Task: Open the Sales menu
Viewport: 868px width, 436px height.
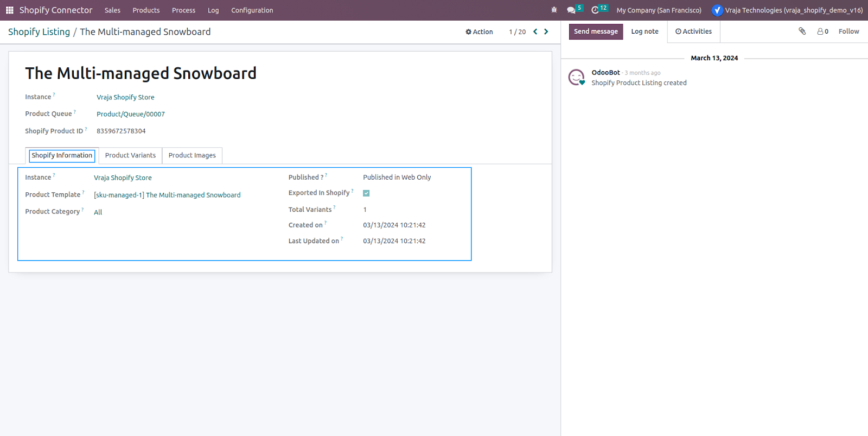Action: coord(112,10)
